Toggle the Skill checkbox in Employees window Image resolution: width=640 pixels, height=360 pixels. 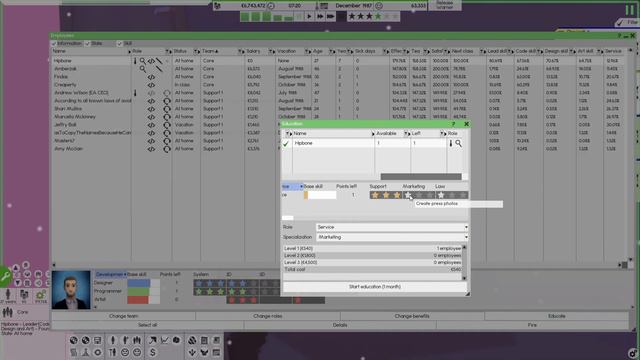pyautogui.click(x=120, y=43)
